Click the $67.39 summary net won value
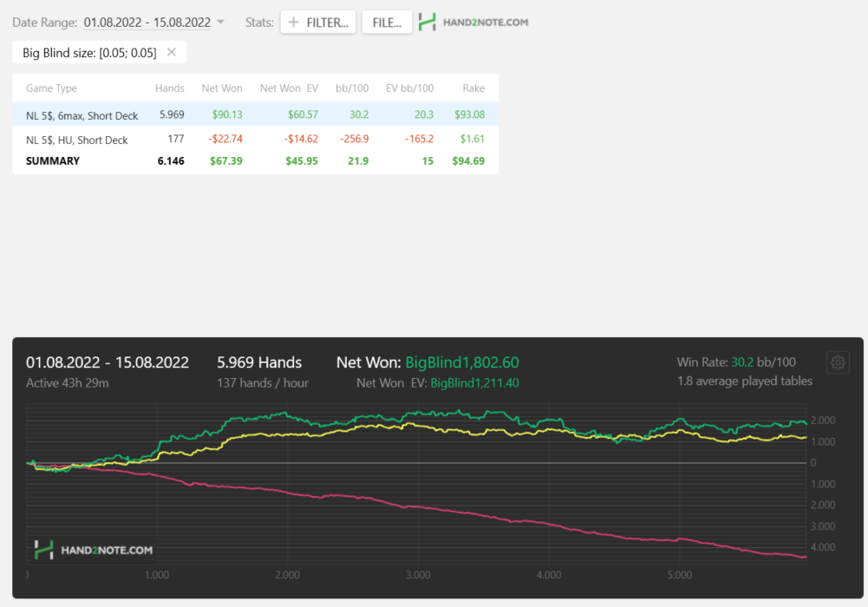 (x=225, y=161)
